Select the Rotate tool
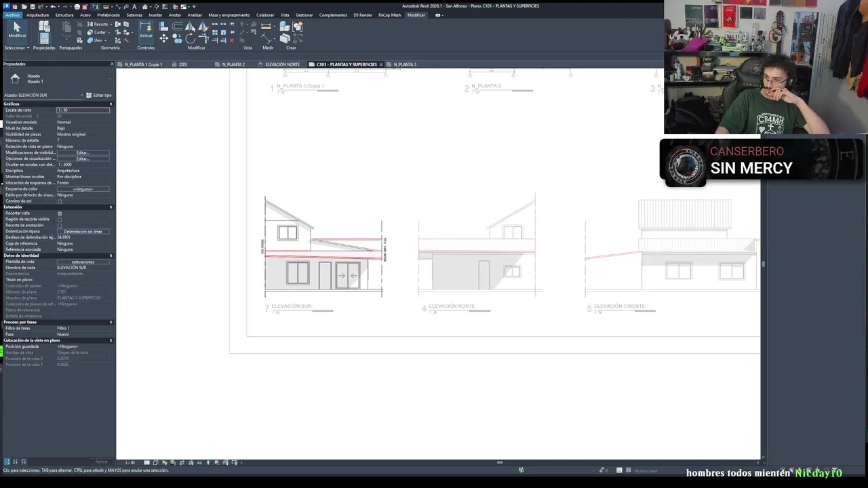The width and height of the screenshot is (868, 488). 191,39
